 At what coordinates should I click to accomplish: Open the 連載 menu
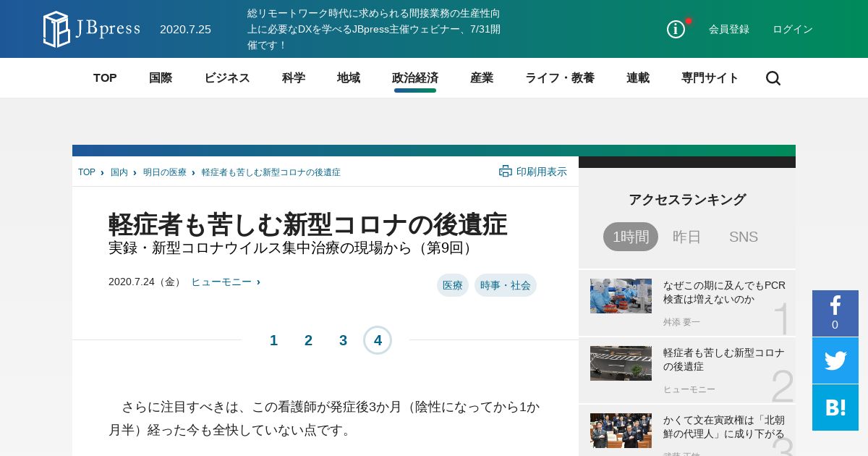point(638,78)
